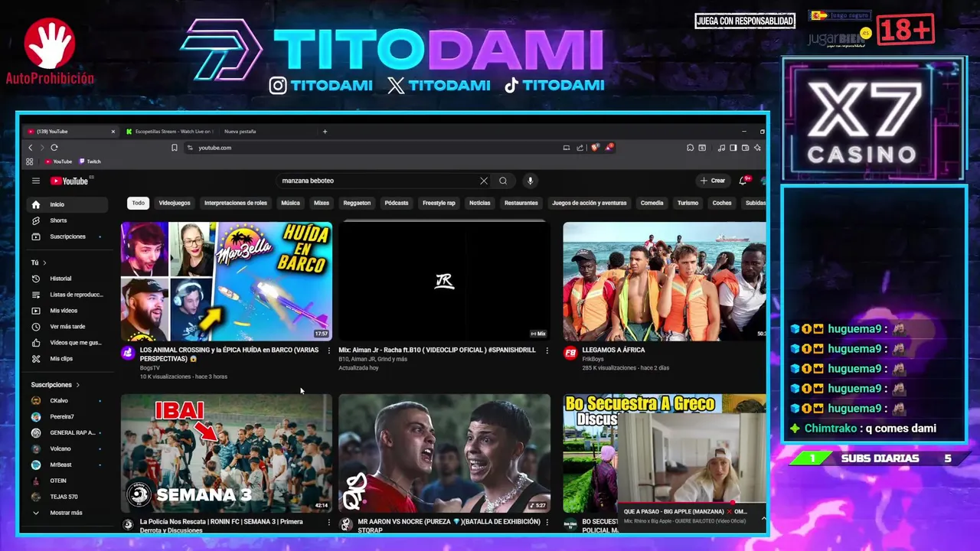Open the browser apps grid icon

coord(30,161)
